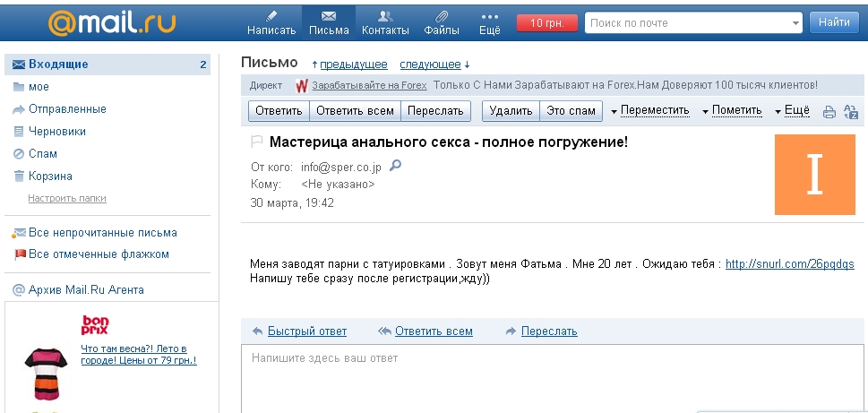Click the red 10 грн. button
The image size is (868, 413).
pyautogui.click(x=547, y=22)
